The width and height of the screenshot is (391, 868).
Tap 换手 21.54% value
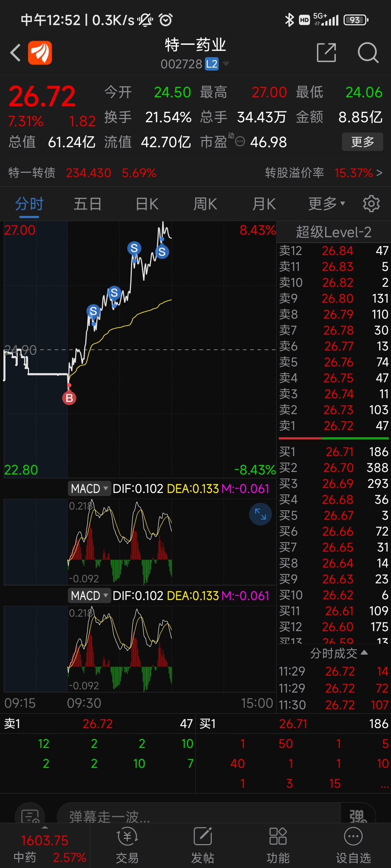(x=168, y=117)
